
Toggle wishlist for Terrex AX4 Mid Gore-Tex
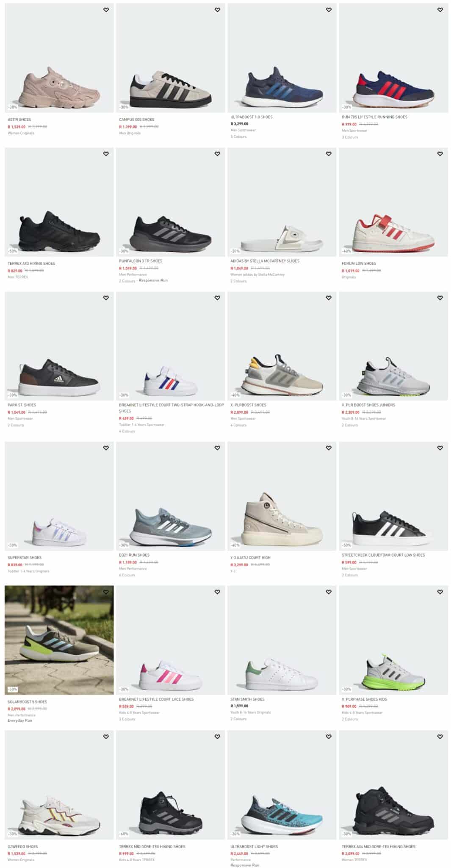440,737
